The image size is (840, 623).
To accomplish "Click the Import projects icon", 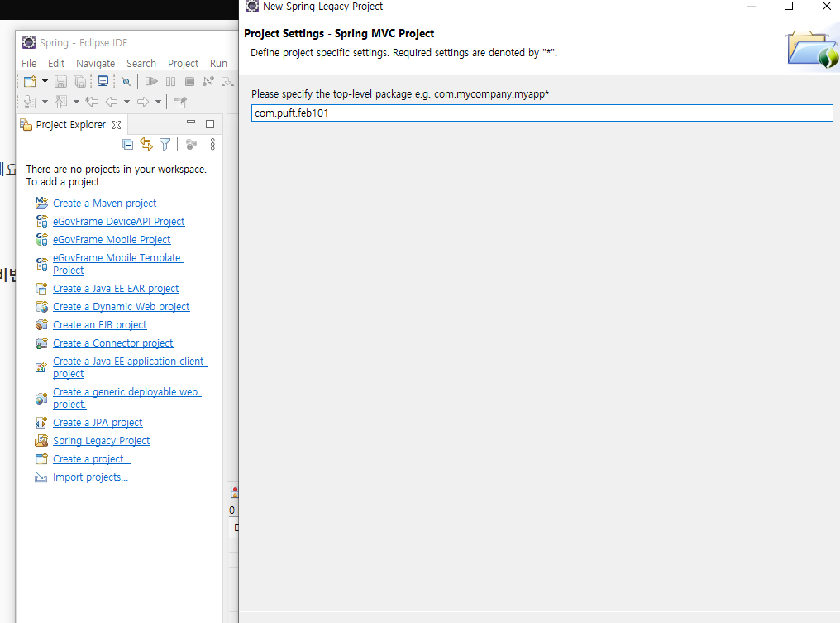I will click(41, 477).
